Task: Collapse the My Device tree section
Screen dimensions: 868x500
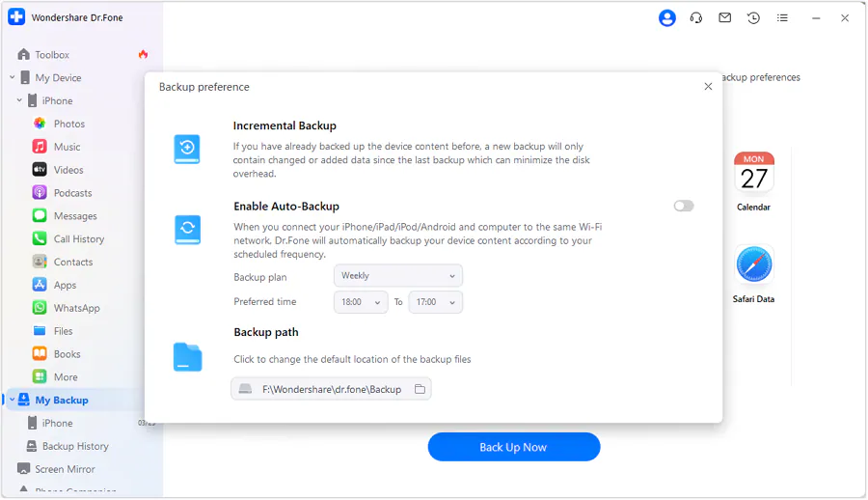Action: click(x=13, y=78)
